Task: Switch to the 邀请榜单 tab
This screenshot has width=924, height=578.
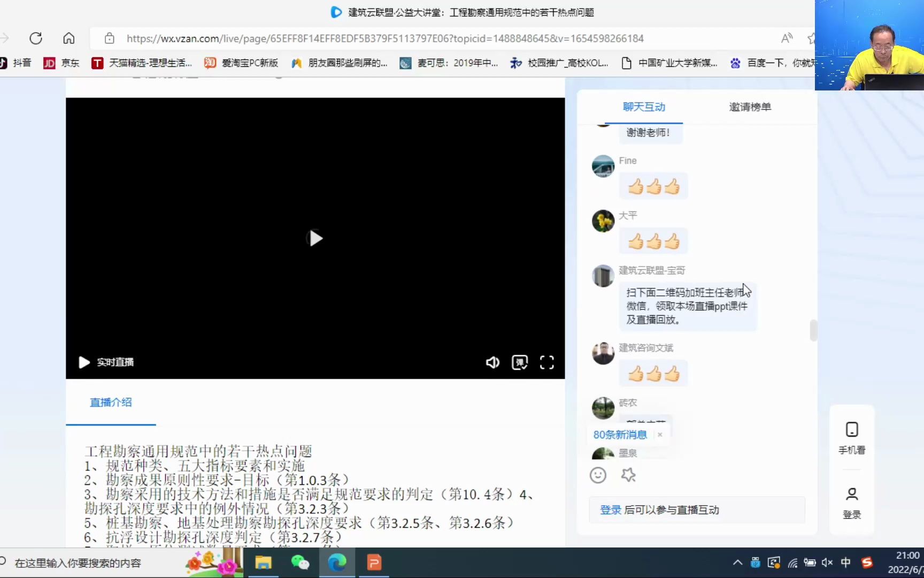Action: pos(750,107)
